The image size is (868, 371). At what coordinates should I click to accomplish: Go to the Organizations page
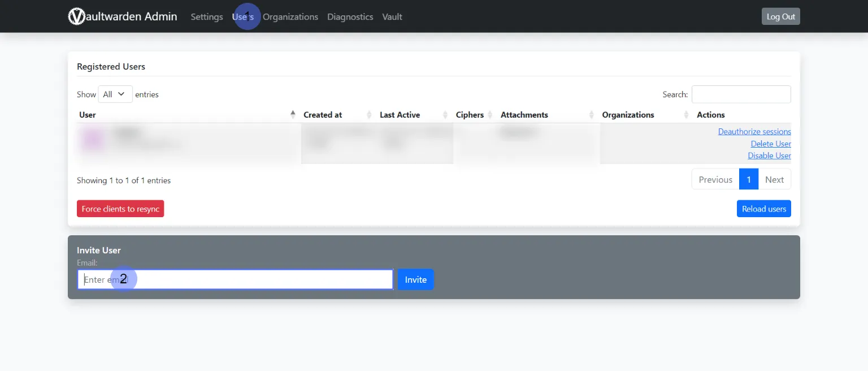point(290,16)
